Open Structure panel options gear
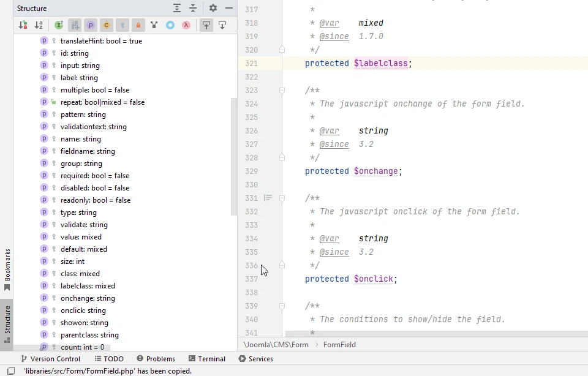588x376 pixels. click(213, 8)
